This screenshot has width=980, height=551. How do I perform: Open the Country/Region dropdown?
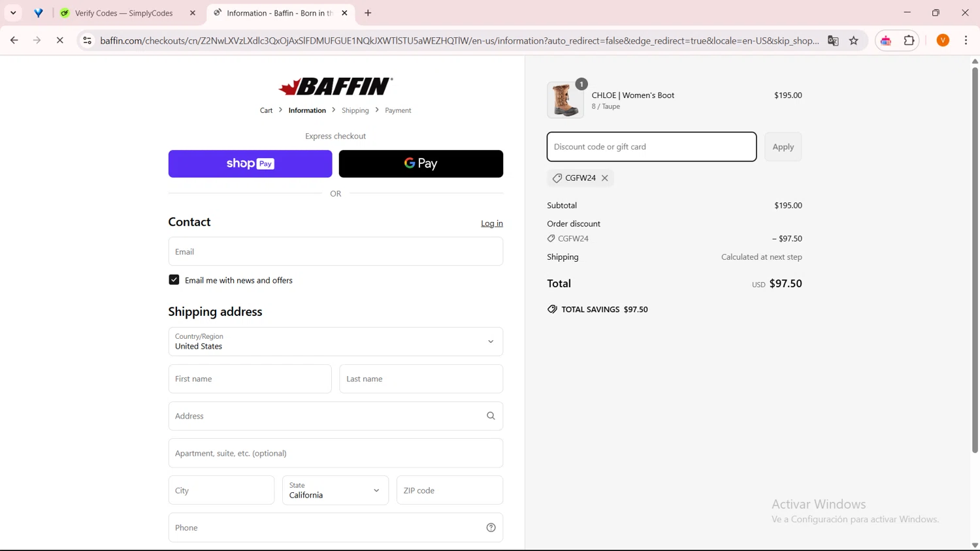click(x=335, y=341)
